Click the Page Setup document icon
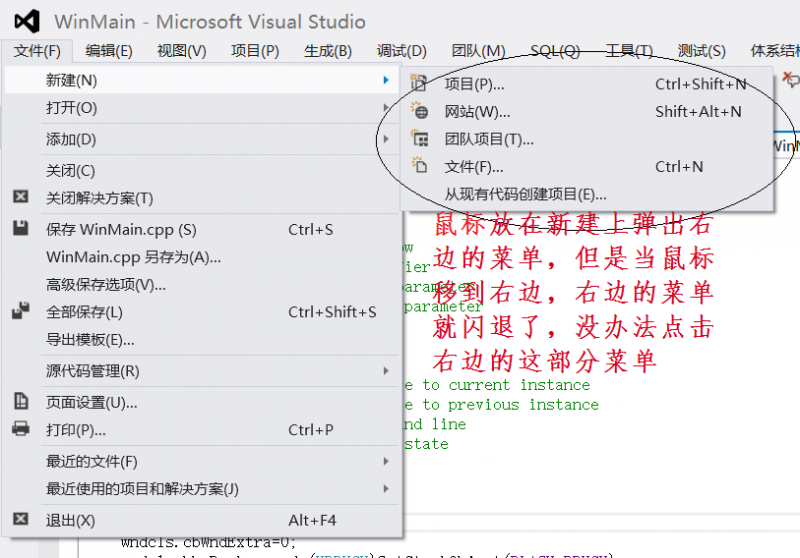This screenshot has width=800, height=558. click(x=20, y=401)
